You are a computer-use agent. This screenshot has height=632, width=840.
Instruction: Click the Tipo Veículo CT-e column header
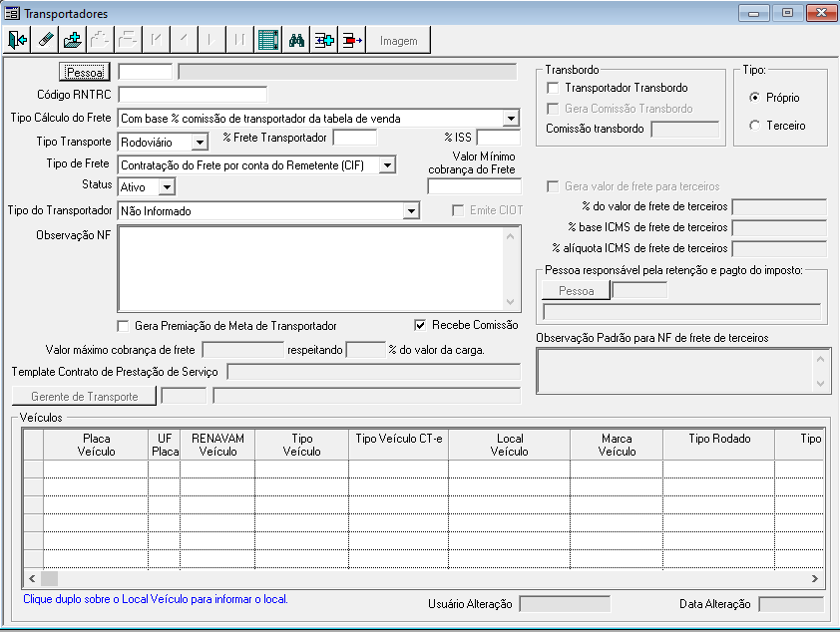pyautogui.click(x=399, y=445)
